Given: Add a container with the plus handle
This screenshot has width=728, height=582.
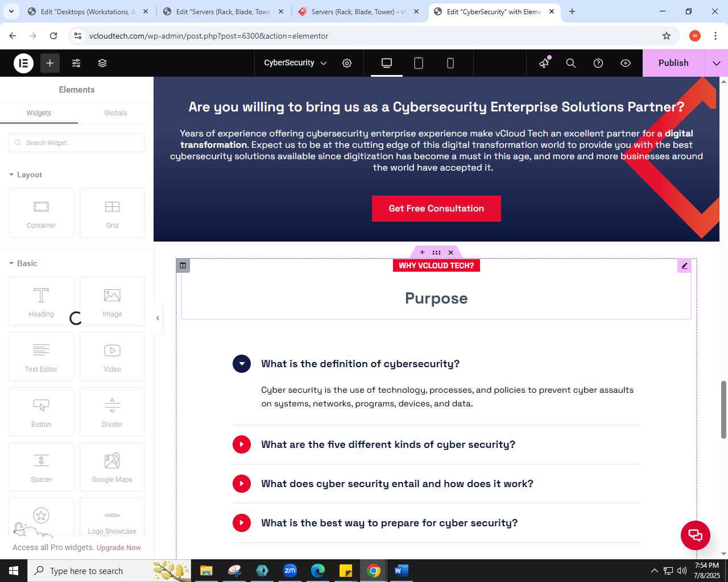Looking at the screenshot, I should (x=422, y=252).
